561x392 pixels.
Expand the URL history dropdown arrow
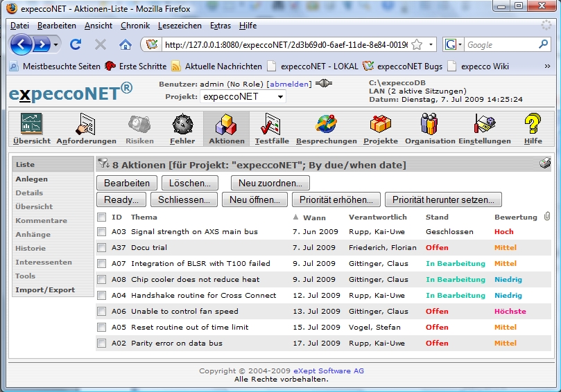coord(431,45)
